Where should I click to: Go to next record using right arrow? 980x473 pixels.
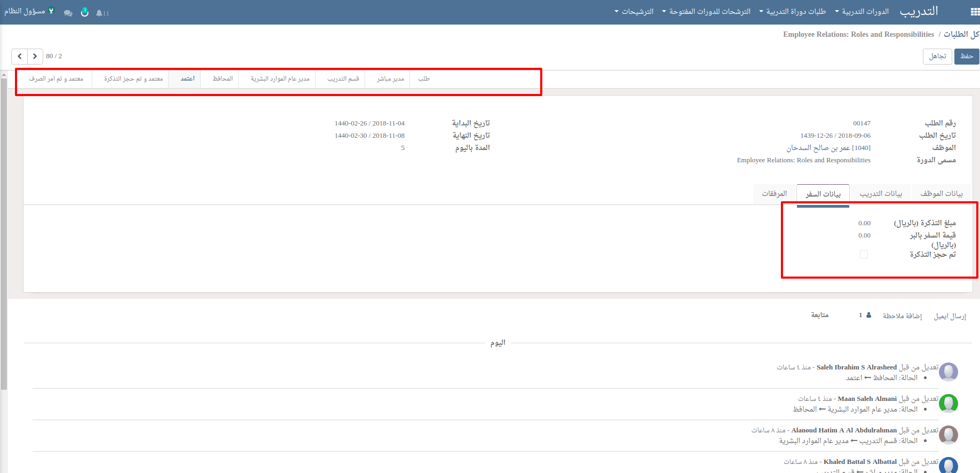point(35,56)
